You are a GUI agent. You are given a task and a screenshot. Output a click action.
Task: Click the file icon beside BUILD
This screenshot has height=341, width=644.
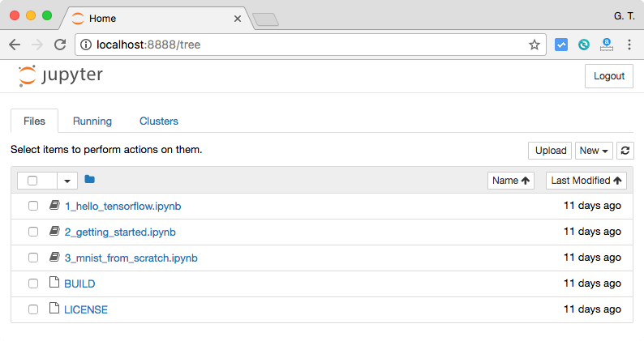tap(54, 283)
